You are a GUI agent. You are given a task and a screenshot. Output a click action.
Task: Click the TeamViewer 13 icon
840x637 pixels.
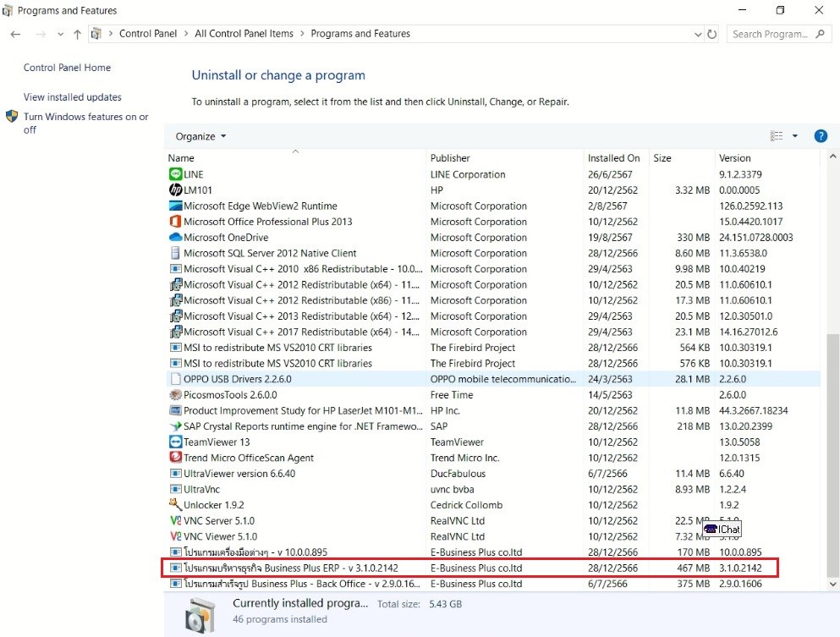175,442
